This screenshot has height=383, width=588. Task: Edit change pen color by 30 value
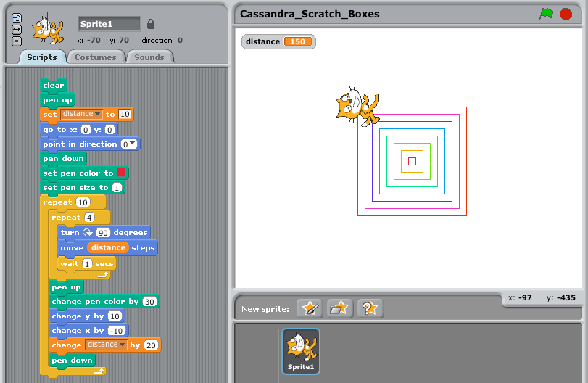(149, 302)
